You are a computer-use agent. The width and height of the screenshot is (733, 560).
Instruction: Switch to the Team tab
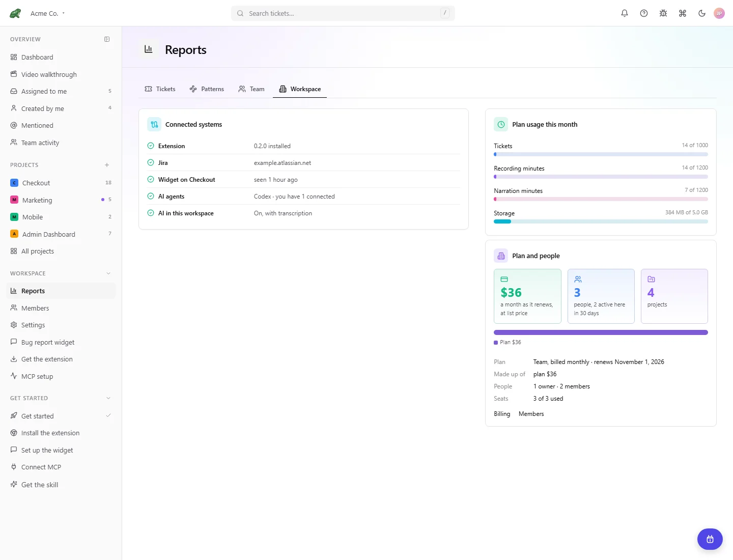point(251,89)
